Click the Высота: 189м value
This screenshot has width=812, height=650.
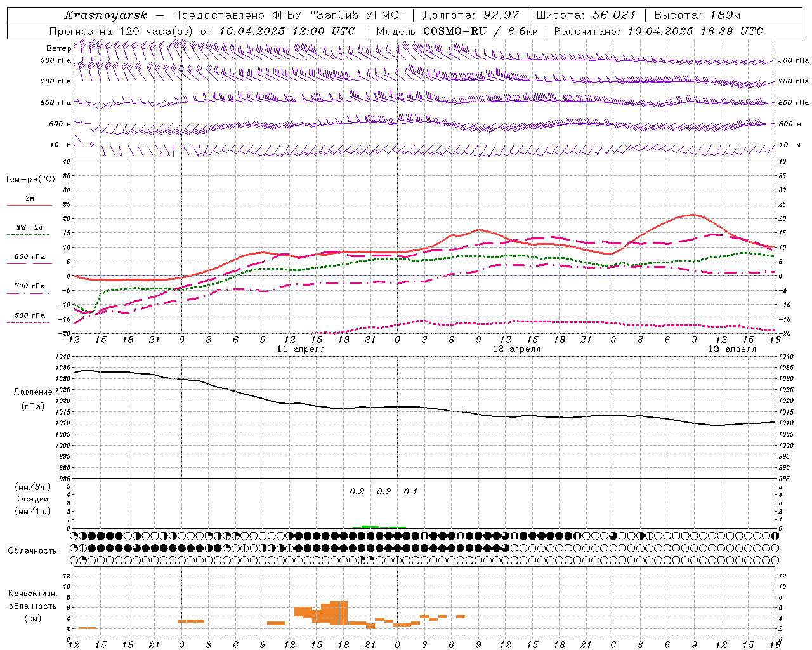tap(697, 15)
